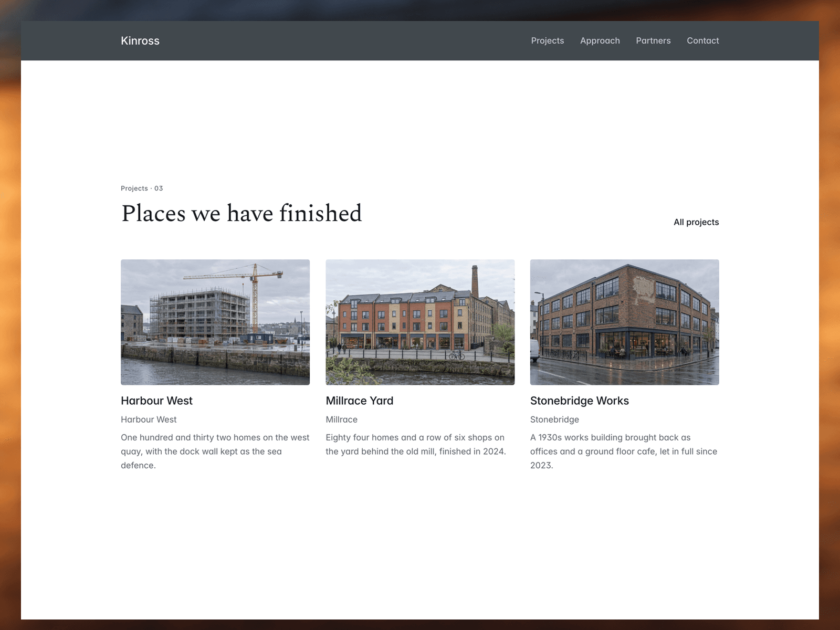Go to the Approach page
Screen dimensions: 840x630
tap(600, 41)
